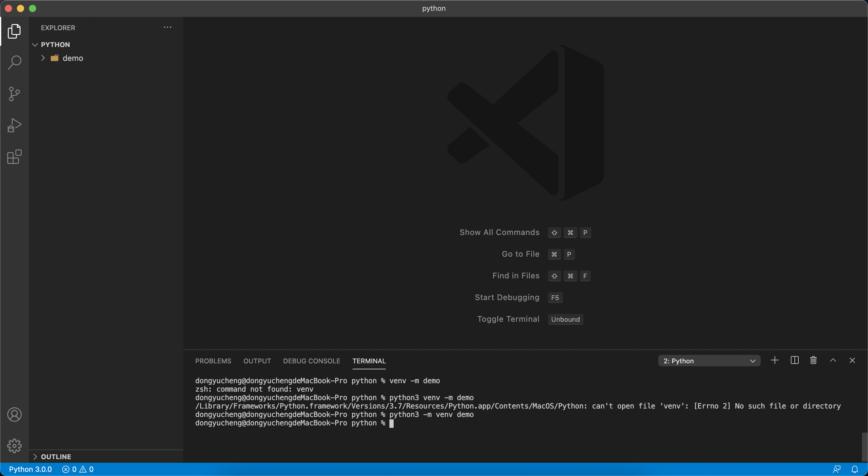Click the errors count icon in status bar
Screen dimensions: 868x476
[x=66, y=469]
